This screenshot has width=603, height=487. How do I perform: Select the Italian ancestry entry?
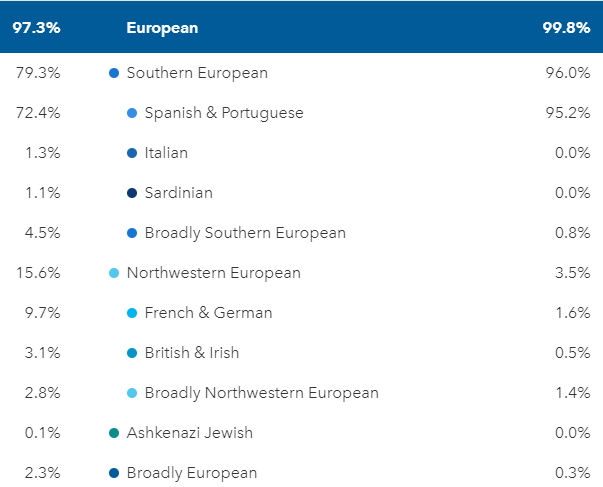[x=166, y=153]
